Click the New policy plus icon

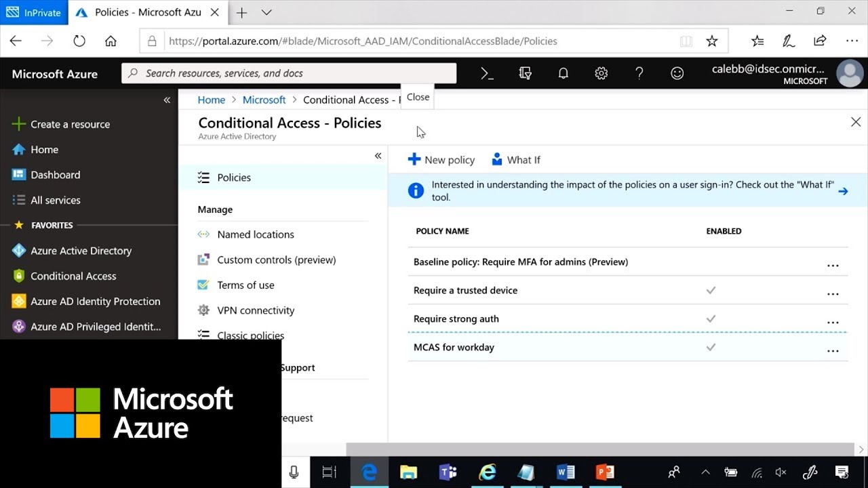pyautogui.click(x=414, y=159)
